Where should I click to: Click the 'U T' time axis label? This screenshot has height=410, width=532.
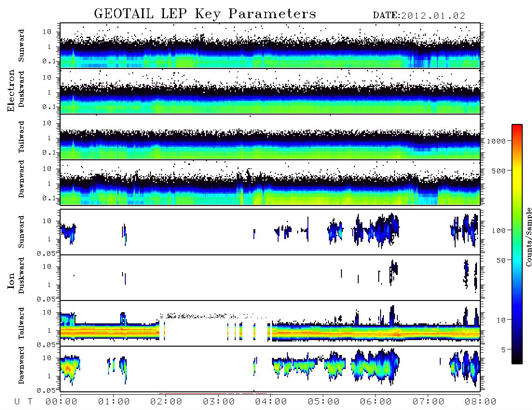click(x=23, y=402)
